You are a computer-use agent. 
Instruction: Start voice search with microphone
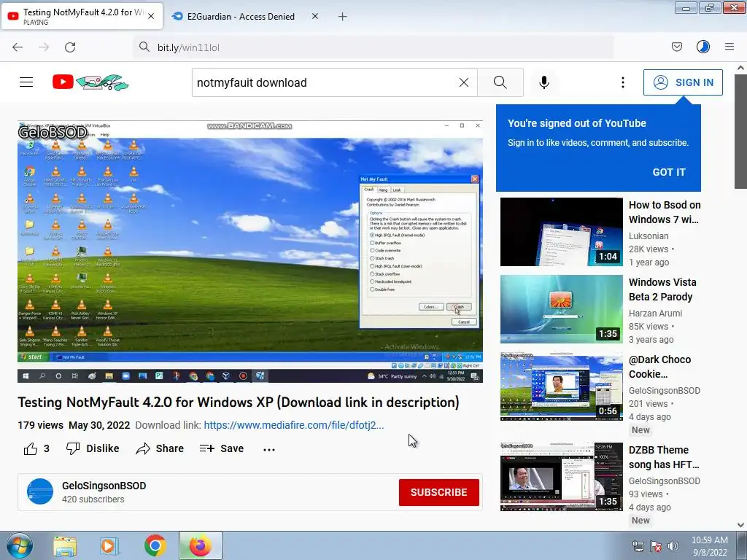[544, 82]
